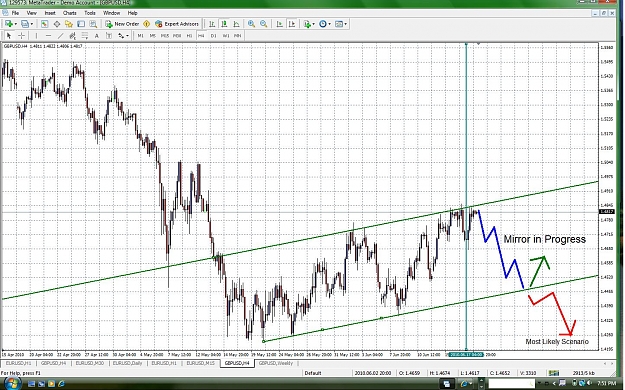Select the Vertical Line drawing tool
Screen dimensions: 625x390
[x=36, y=35]
